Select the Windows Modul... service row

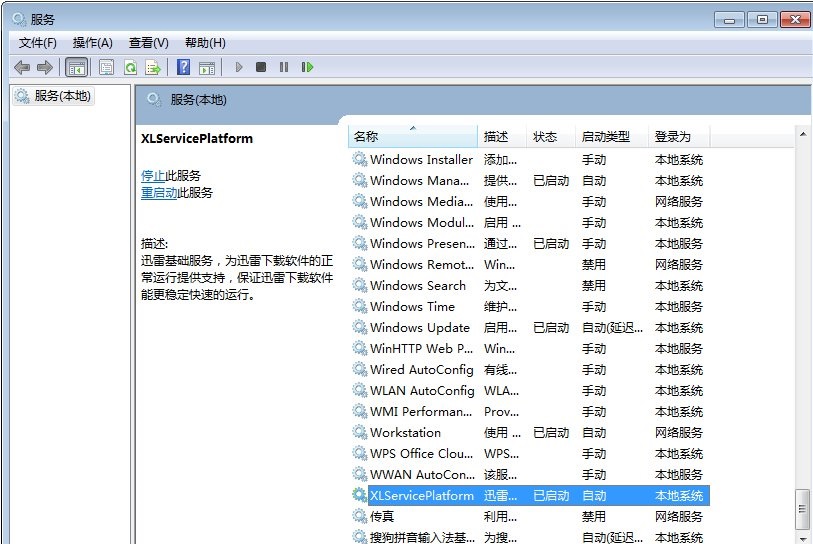529,222
